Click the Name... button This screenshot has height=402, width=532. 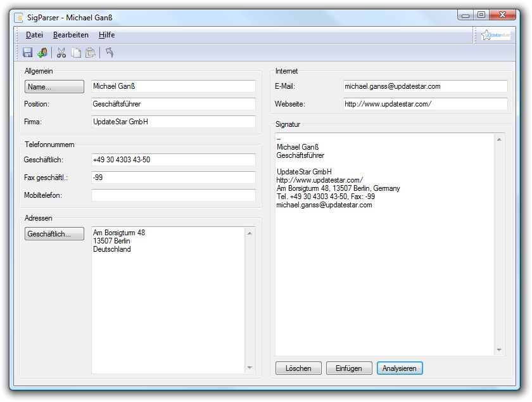[x=54, y=86]
